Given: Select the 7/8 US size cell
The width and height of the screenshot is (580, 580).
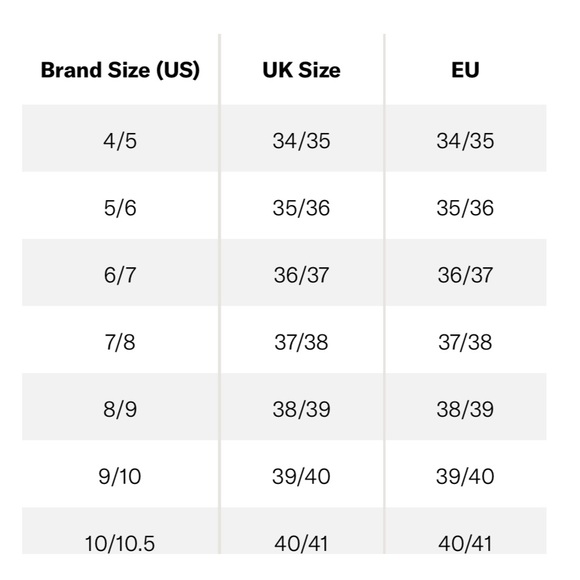Looking at the screenshot, I should click(120, 342).
